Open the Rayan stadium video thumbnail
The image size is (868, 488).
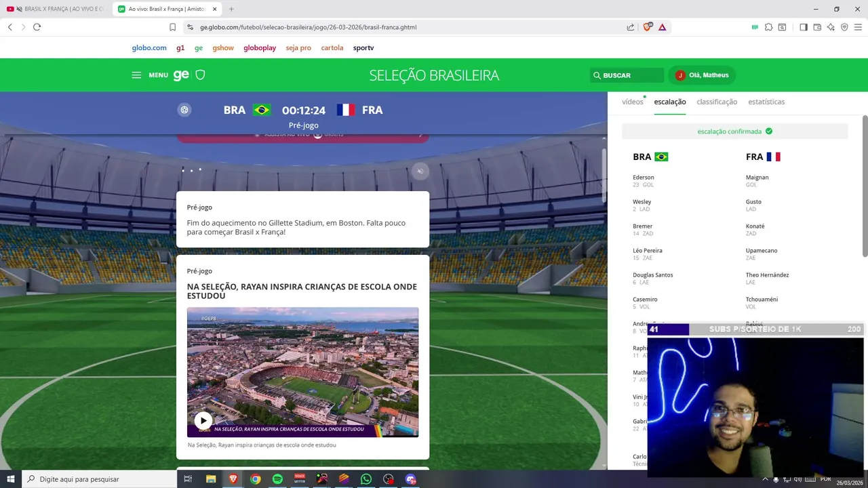302,372
